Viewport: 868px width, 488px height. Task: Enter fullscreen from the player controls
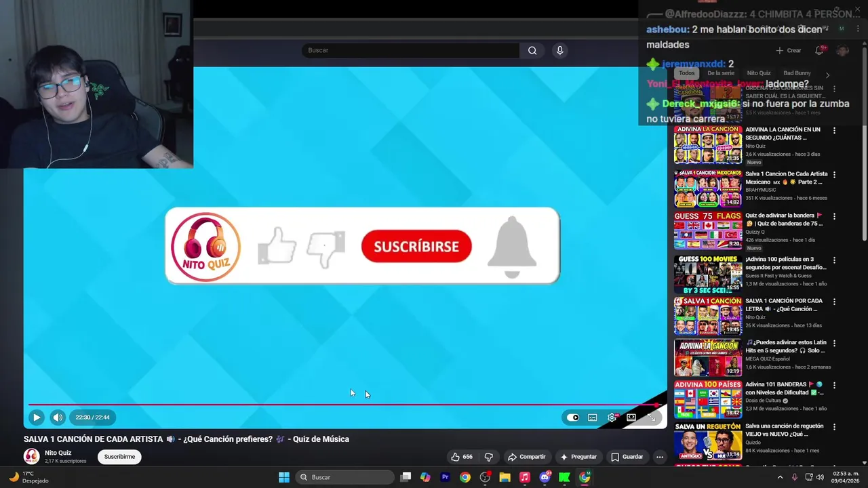point(651,418)
